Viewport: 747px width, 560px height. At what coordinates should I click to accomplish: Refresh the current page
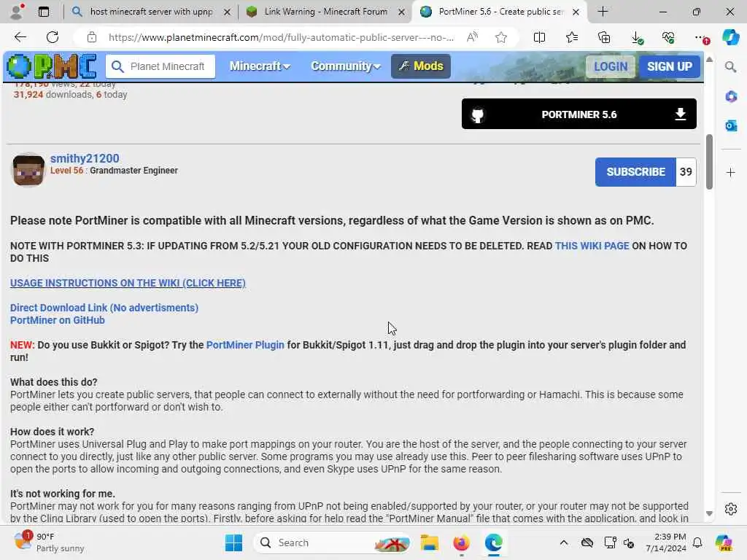click(53, 37)
